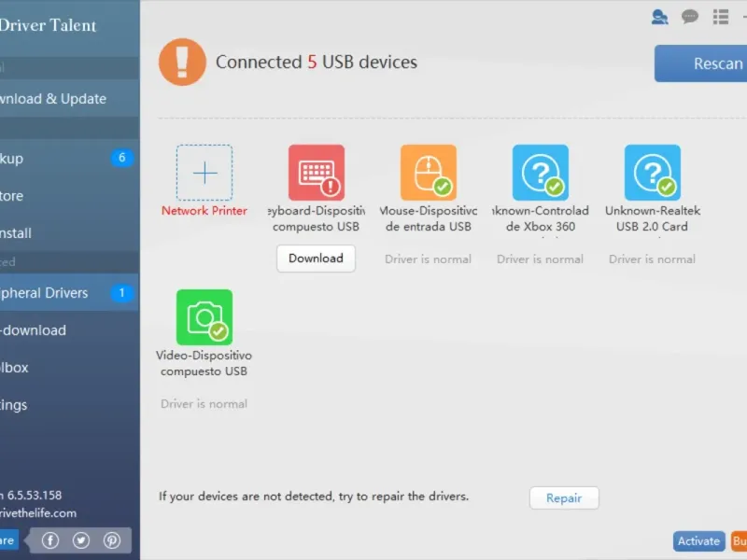
Task: Open Download & Update in sidebar
Action: tap(69, 99)
